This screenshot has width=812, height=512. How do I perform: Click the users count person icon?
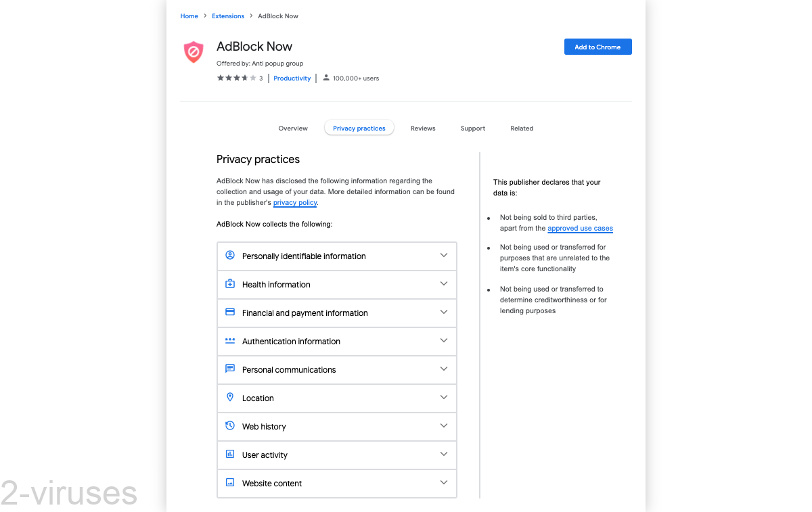tap(326, 78)
